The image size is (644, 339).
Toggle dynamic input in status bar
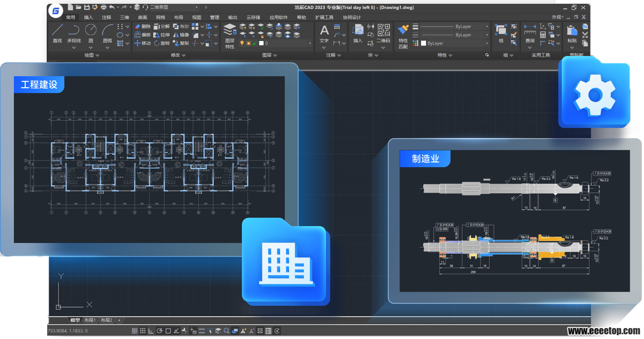[193, 331]
